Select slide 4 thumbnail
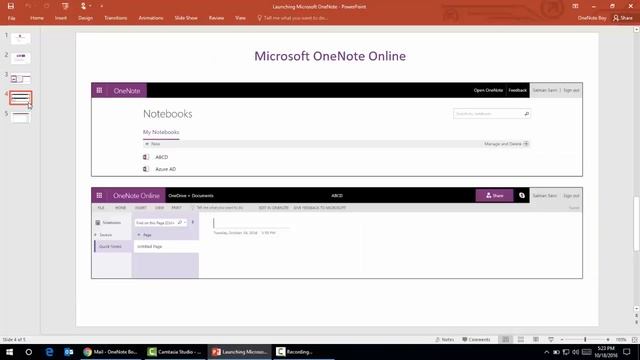 (x=20, y=98)
